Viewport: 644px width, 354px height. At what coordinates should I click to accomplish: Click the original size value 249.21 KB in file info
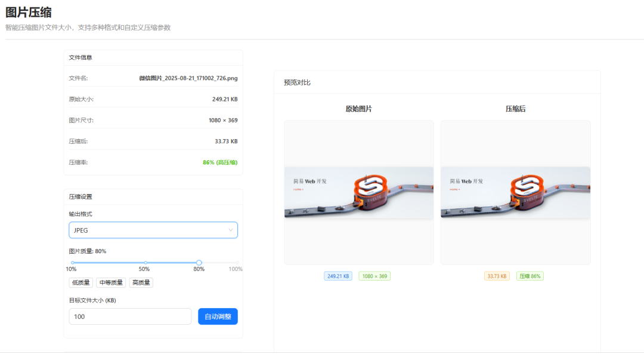tap(225, 99)
